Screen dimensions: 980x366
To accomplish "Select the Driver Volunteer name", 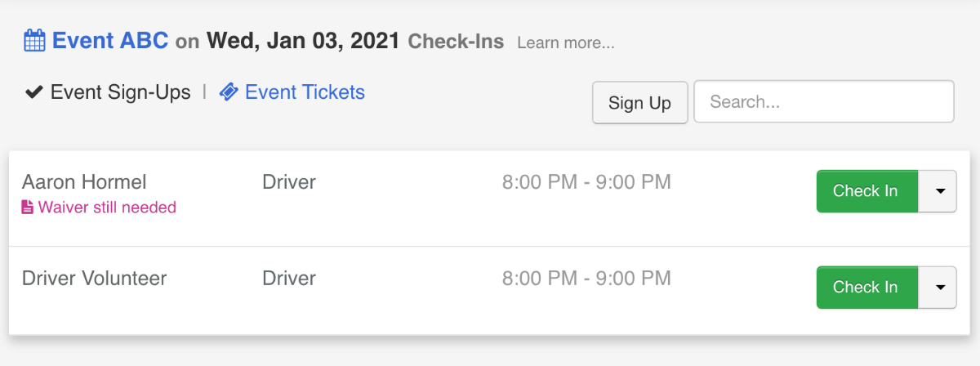I will pos(94,278).
